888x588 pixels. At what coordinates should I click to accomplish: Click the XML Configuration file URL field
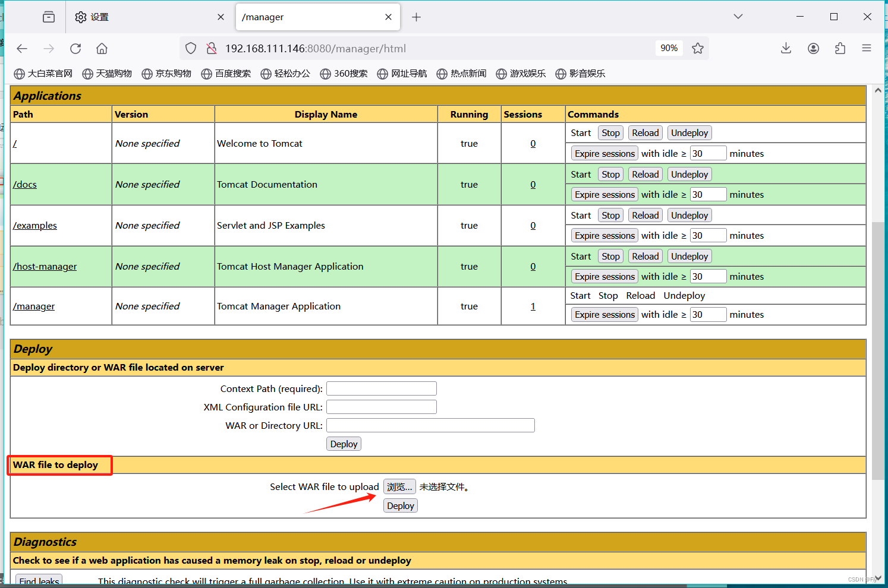pyautogui.click(x=382, y=407)
